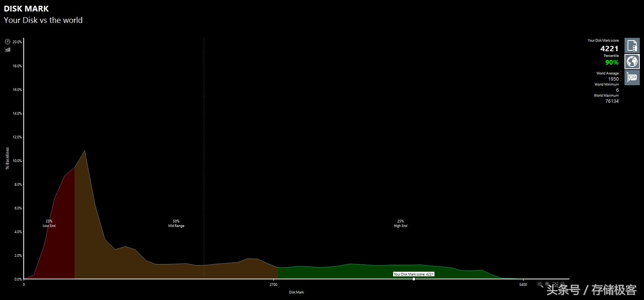This screenshot has width=644, height=300.
Task: Click the 'Your Disk Mark score: 4221' marker
Action: (x=414, y=274)
